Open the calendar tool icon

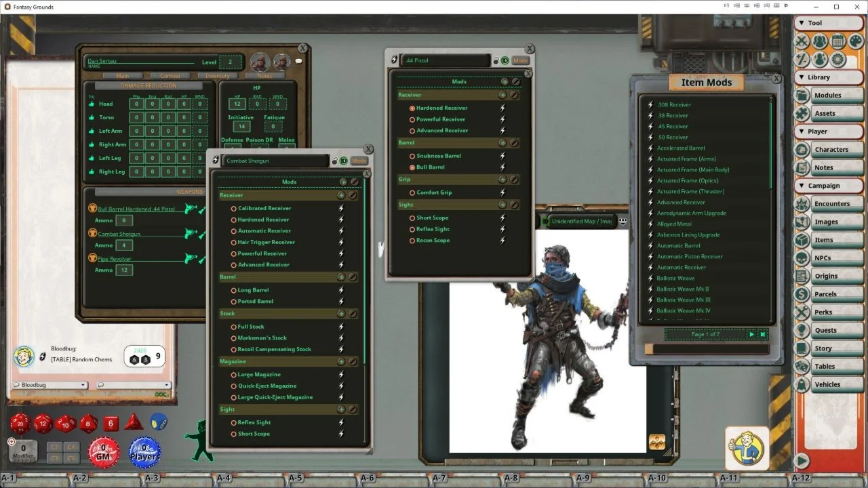[x=838, y=41]
